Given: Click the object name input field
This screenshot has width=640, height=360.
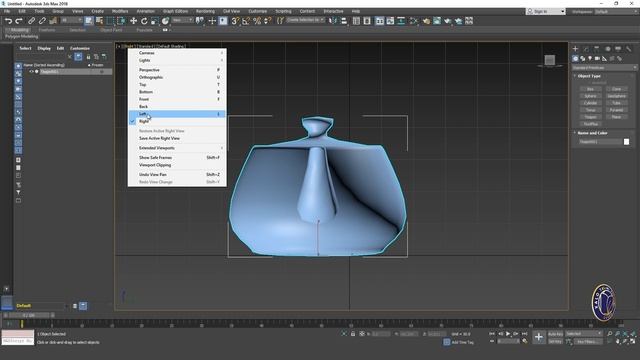Looking at the screenshot, I should click(x=600, y=142).
